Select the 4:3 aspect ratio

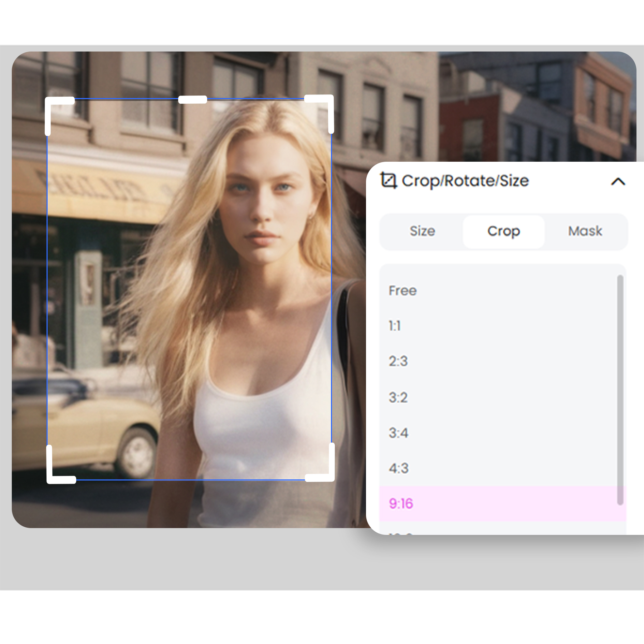399,468
